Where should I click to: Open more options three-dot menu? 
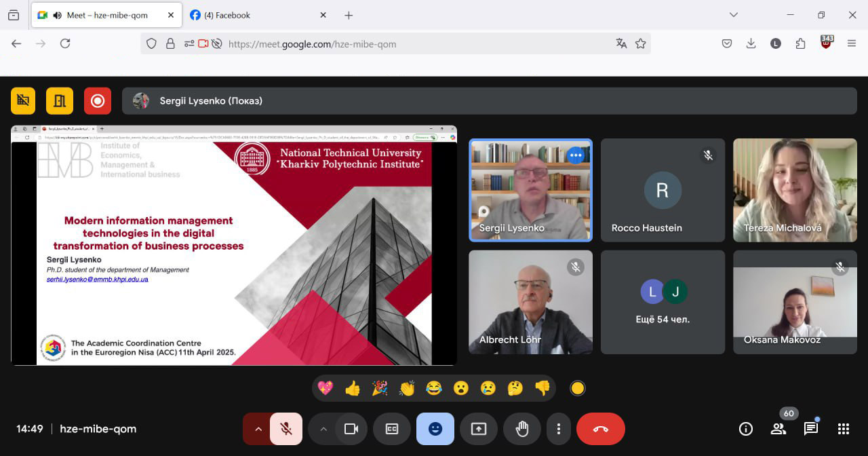[558, 429]
